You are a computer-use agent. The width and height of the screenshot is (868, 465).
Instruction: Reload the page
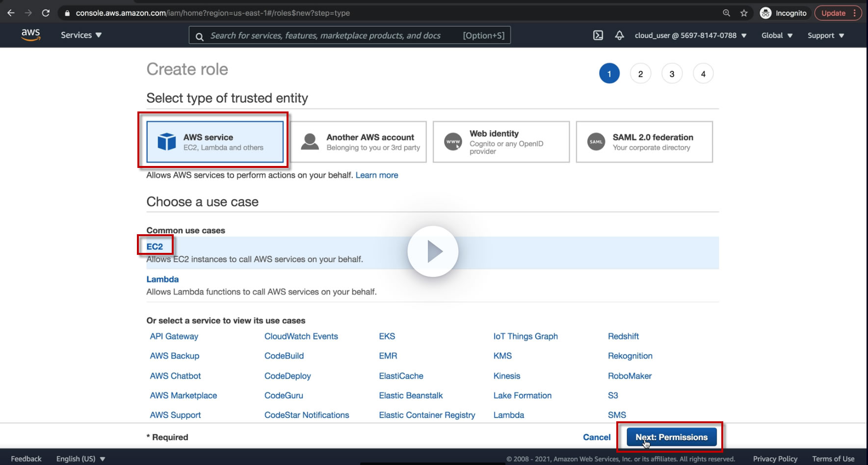tap(46, 13)
